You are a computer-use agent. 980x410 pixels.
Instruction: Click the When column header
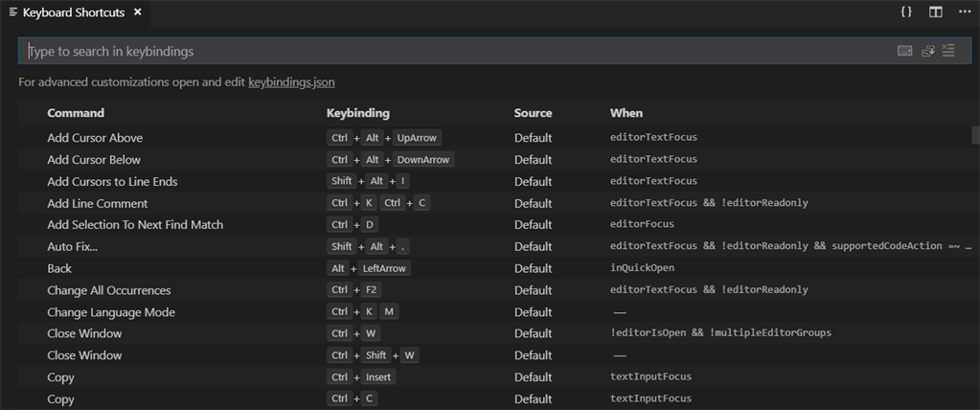pyautogui.click(x=627, y=113)
